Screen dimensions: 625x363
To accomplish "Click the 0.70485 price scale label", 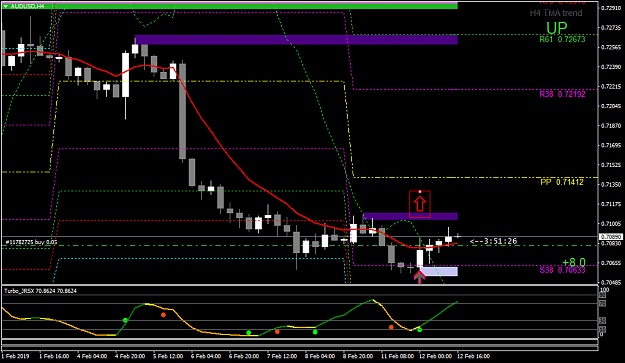I will pyautogui.click(x=611, y=282).
